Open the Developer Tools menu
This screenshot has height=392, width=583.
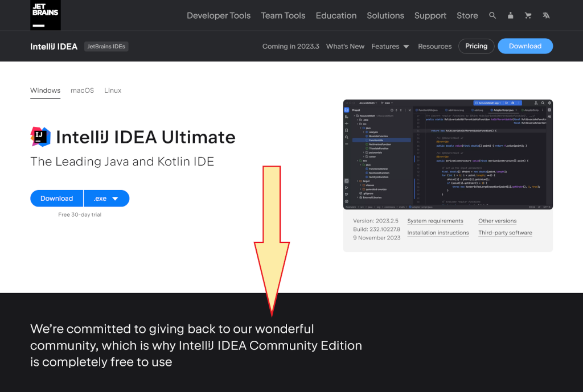point(219,15)
